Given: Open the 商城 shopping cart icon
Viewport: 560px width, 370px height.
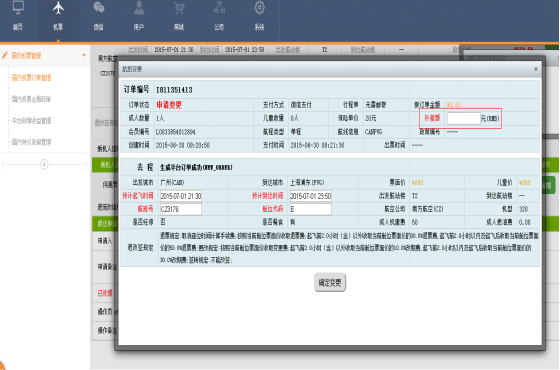Looking at the screenshot, I should pos(179,8).
